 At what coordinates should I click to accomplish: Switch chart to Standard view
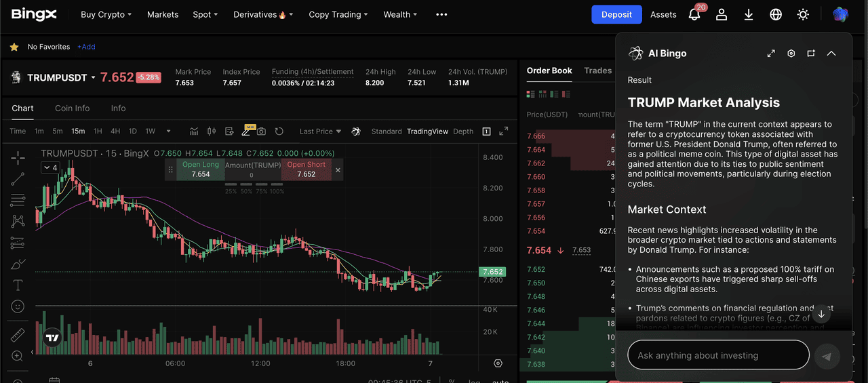click(386, 132)
